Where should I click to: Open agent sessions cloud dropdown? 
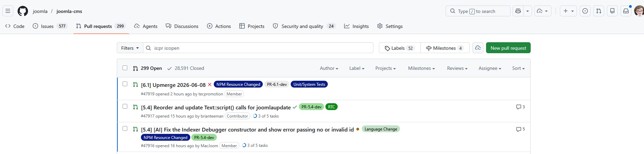coord(543,11)
